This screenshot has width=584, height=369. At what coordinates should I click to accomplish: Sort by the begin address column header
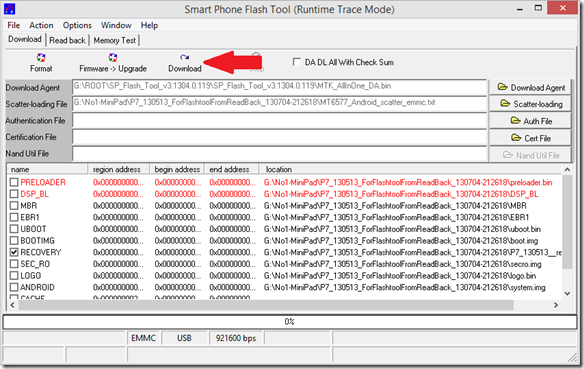pos(177,169)
